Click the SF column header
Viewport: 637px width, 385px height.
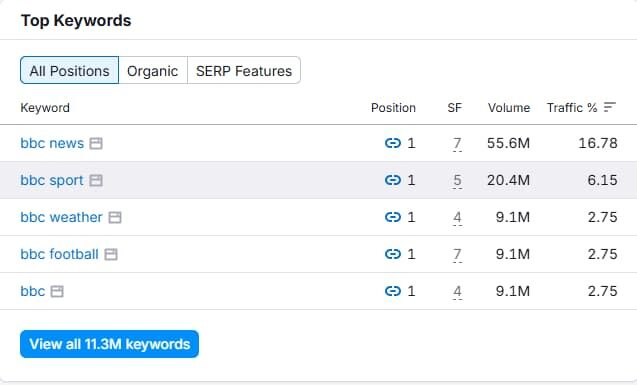(455, 108)
